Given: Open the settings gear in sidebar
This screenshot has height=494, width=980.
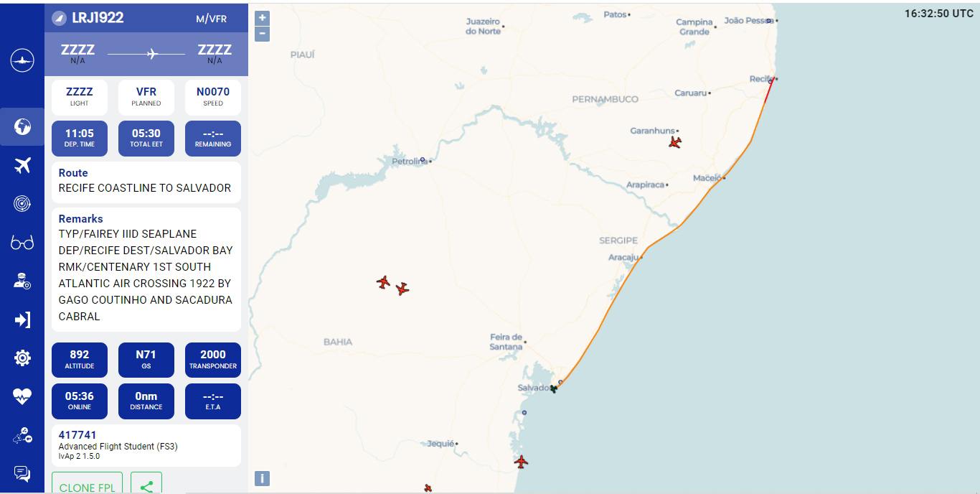Looking at the screenshot, I should tap(22, 358).
